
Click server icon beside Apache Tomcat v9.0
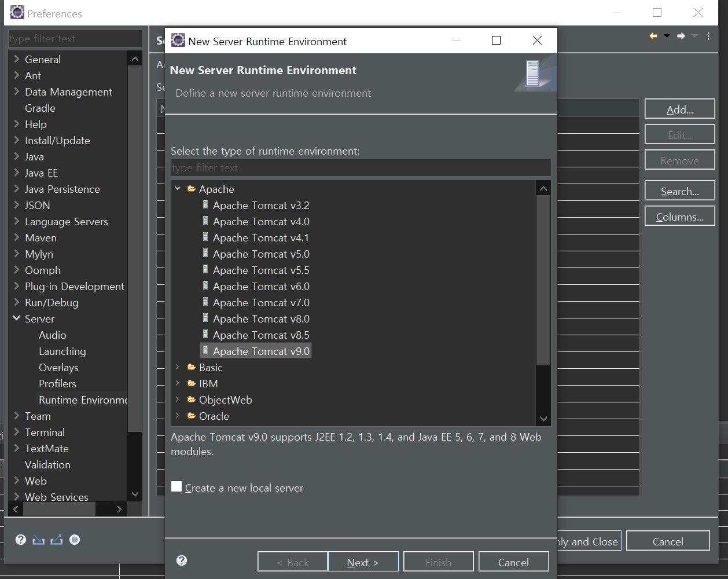[205, 350]
